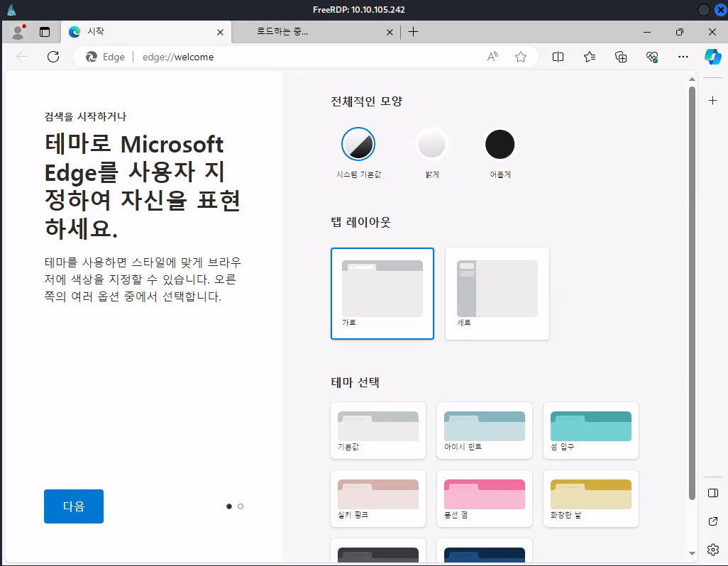The width and height of the screenshot is (728, 566).
Task: Click the Copilot icon in the toolbar
Action: click(712, 57)
